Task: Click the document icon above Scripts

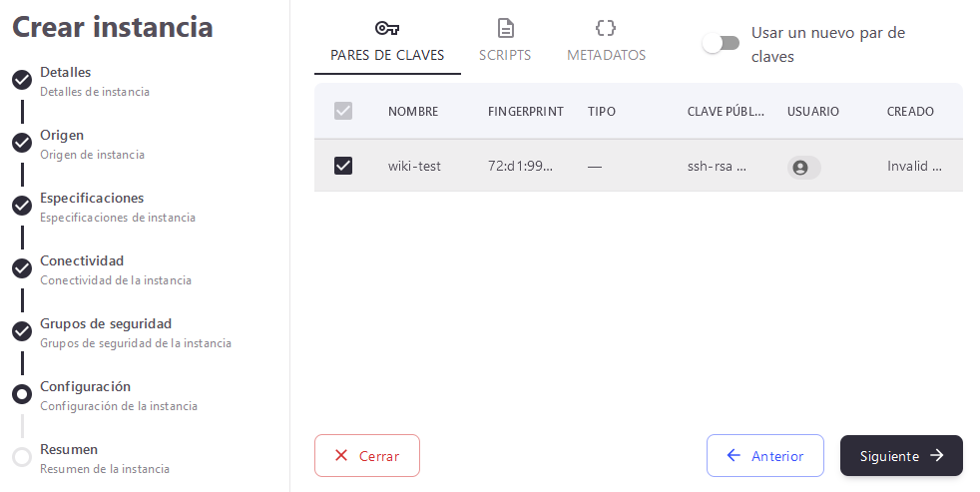Action: click(506, 28)
